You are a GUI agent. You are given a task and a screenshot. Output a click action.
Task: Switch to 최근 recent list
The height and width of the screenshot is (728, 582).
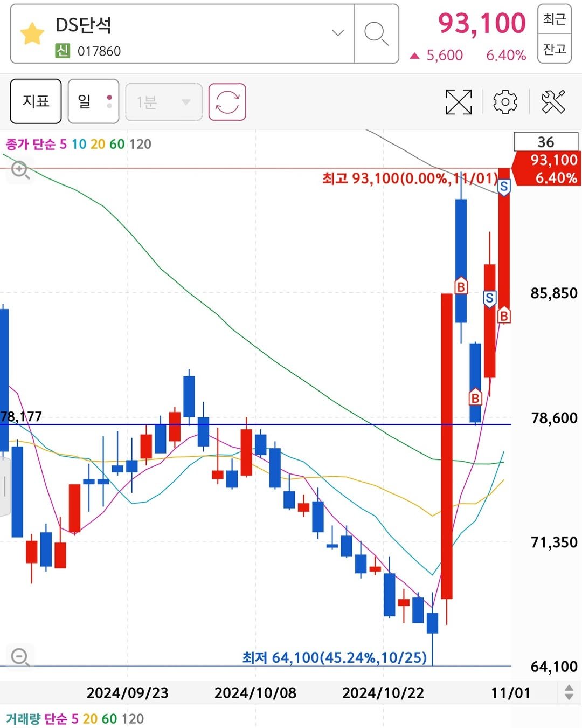coord(554,19)
